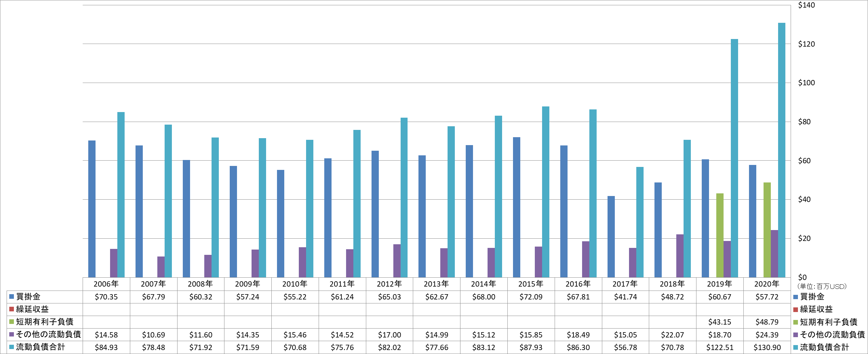Select the 2008年 column header
Viewport: 868px width, 354px height.
(x=201, y=284)
